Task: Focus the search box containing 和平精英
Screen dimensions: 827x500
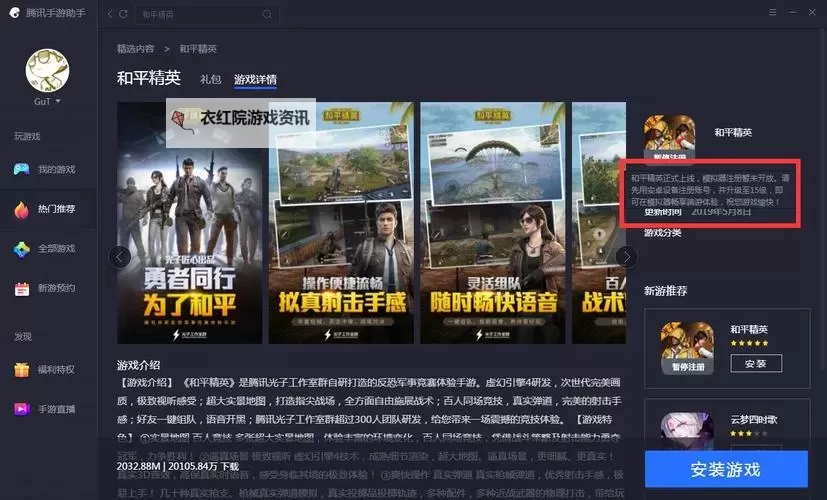Action: tap(206, 14)
